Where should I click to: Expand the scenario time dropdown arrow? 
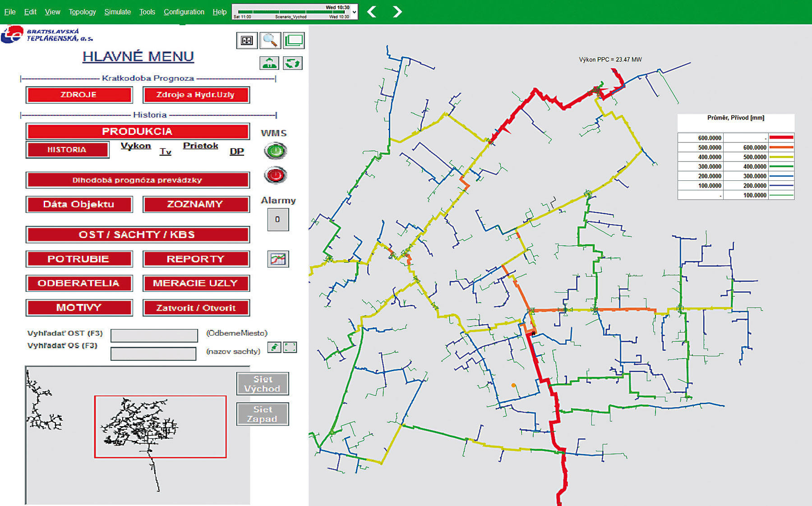pyautogui.click(x=355, y=12)
